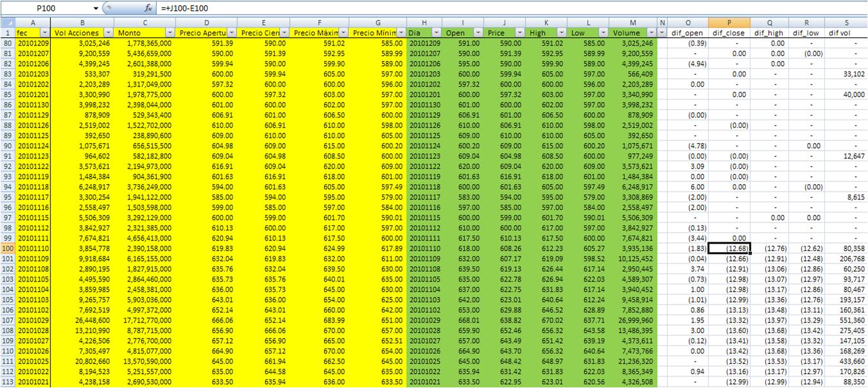
Task: Open the 'Monto' filter dropdown
Action: tap(169, 32)
